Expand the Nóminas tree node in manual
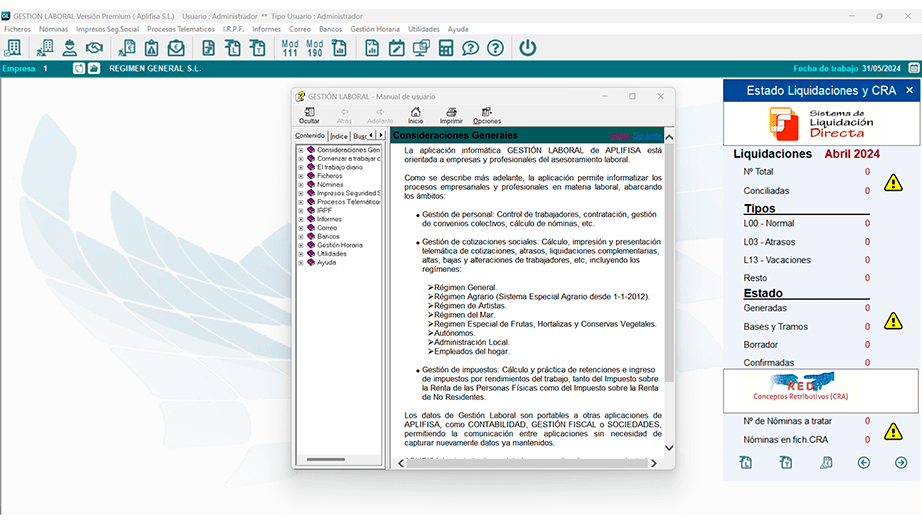This screenshot has height=524, width=922. tap(301, 185)
